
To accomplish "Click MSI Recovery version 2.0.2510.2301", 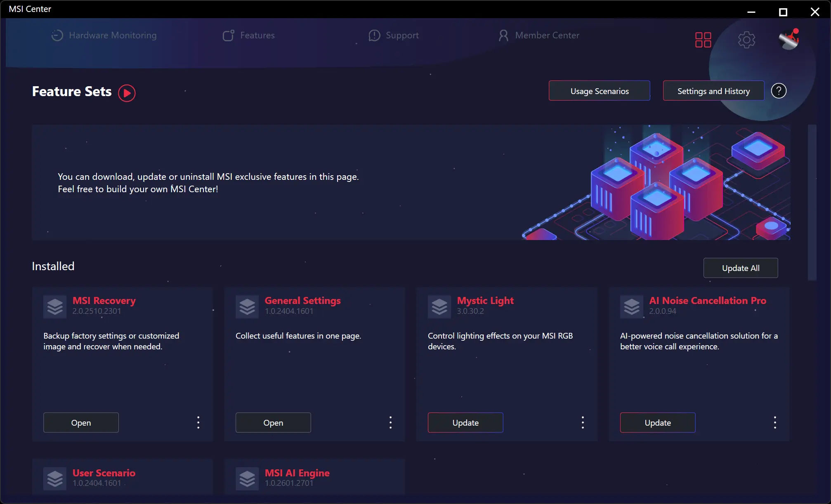I will coord(97,311).
